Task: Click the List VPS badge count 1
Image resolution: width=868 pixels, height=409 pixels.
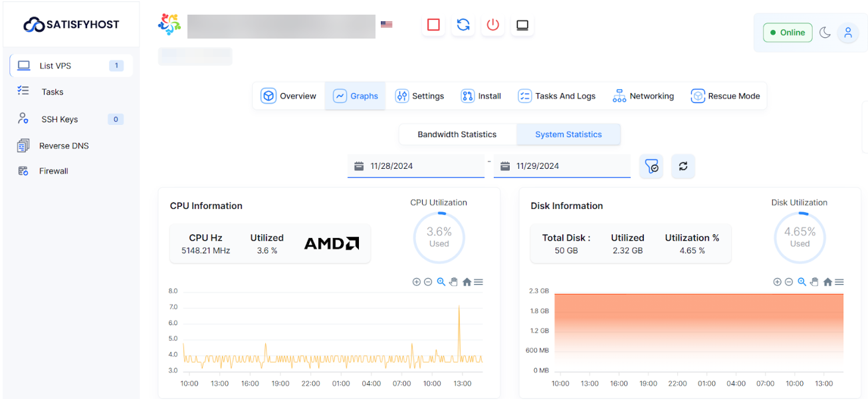Action: pos(116,66)
